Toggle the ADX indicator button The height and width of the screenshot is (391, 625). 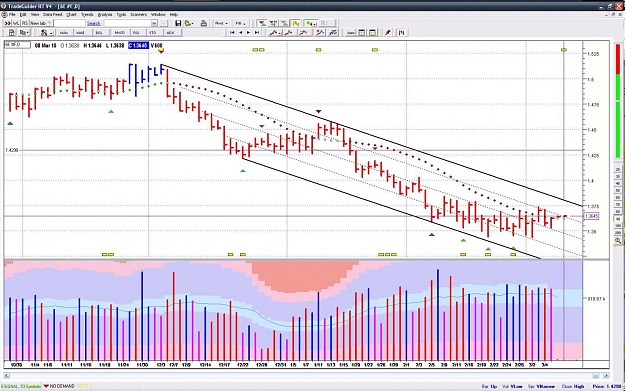[171, 33]
